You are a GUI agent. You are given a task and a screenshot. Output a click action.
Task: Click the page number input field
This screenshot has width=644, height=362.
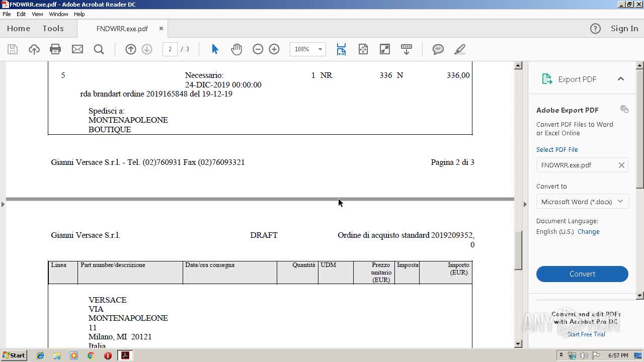click(170, 49)
